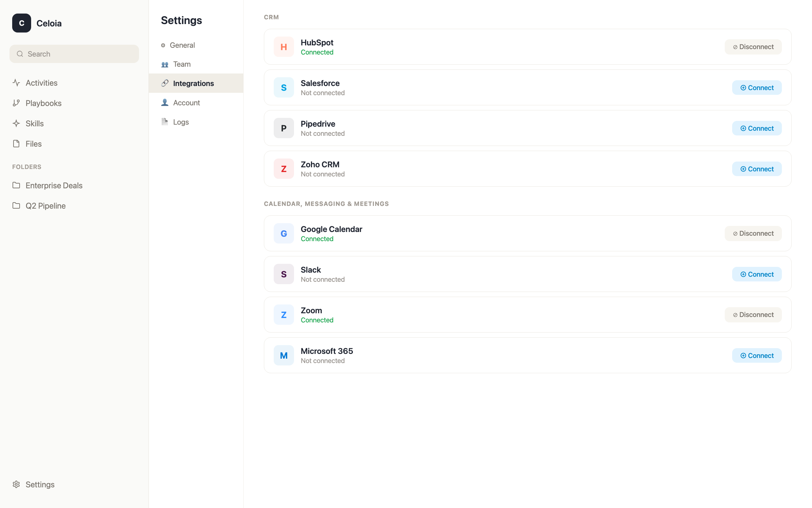This screenshot has width=812, height=508.
Task: Click the Microsoft 365 icon
Action: tap(284, 355)
